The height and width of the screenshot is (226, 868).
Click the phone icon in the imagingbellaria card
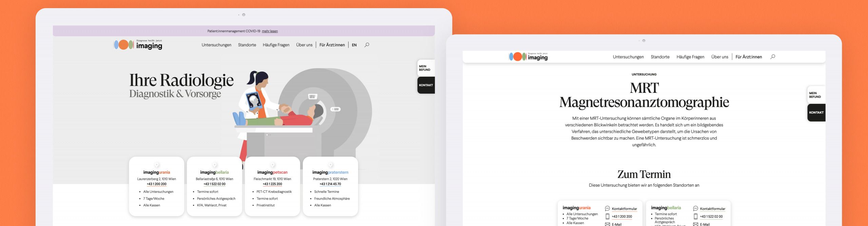[x=695, y=217]
